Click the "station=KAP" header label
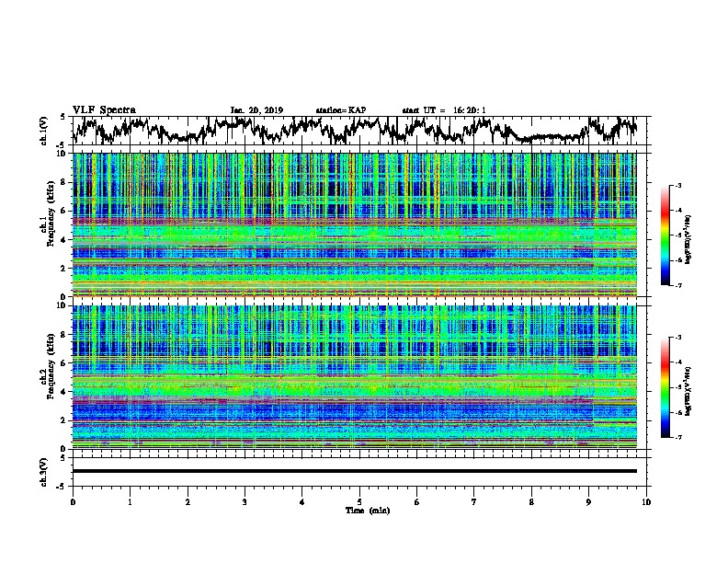728x563 pixels. tap(341, 110)
